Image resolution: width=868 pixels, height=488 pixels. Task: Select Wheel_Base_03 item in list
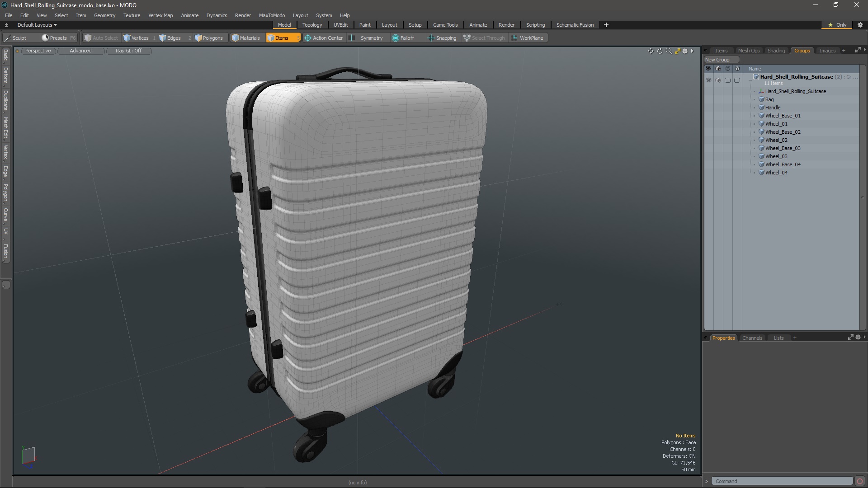783,148
